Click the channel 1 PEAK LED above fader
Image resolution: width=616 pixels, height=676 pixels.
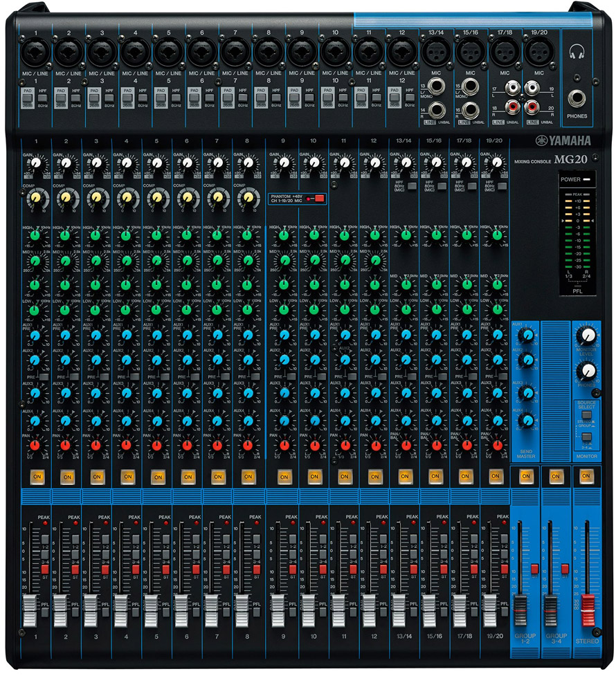point(45,523)
